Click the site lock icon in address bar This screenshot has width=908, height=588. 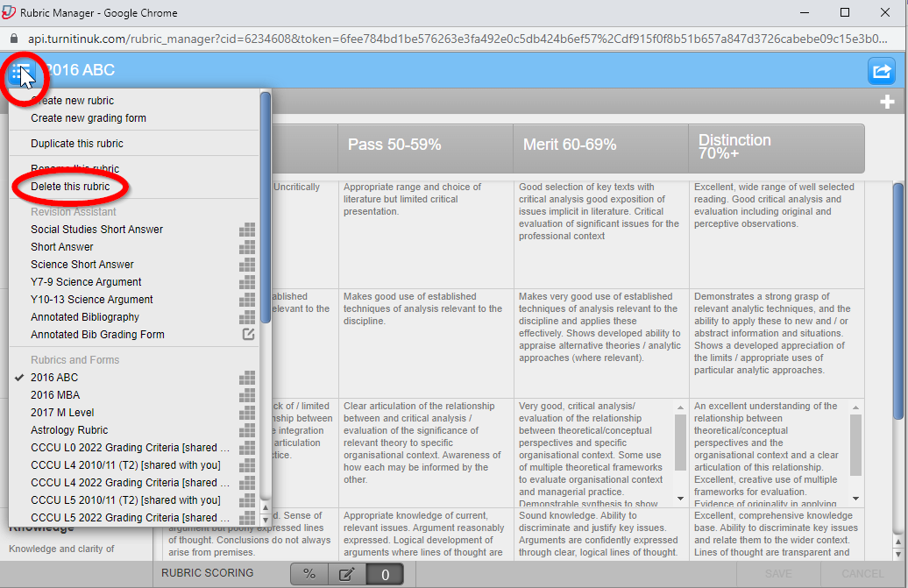pyautogui.click(x=14, y=39)
